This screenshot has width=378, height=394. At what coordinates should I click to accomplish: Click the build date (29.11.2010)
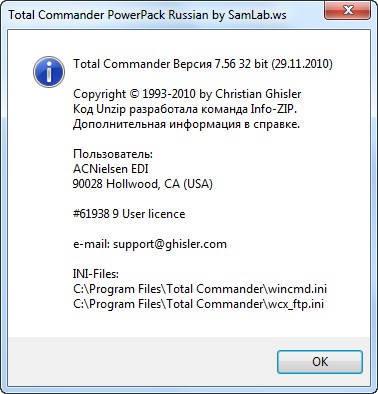(x=302, y=64)
